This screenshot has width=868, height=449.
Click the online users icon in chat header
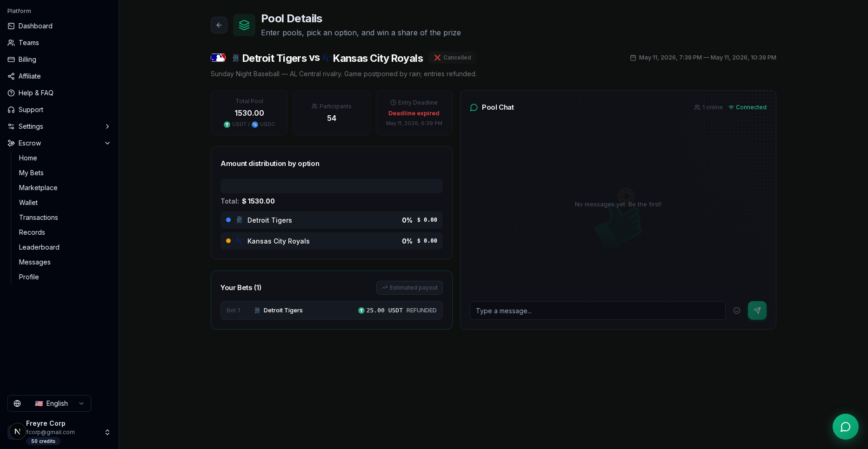(x=697, y=107)
